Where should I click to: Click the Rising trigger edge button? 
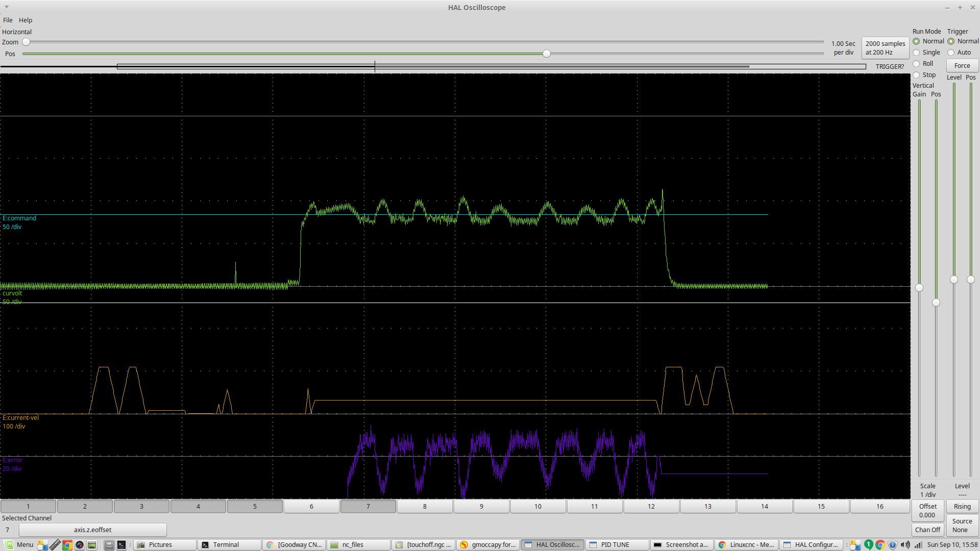(x=962, y=507)
